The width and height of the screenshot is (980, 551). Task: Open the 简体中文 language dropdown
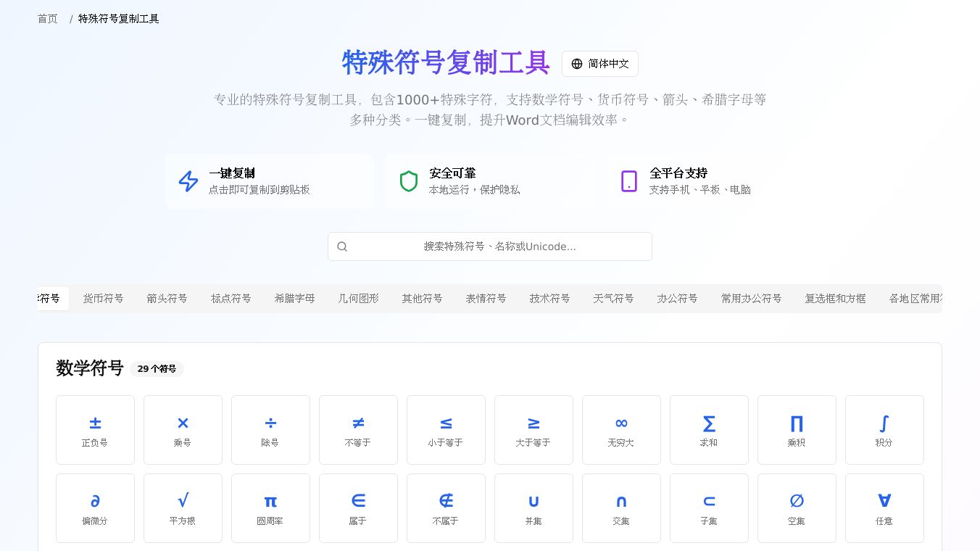[599, 64]
